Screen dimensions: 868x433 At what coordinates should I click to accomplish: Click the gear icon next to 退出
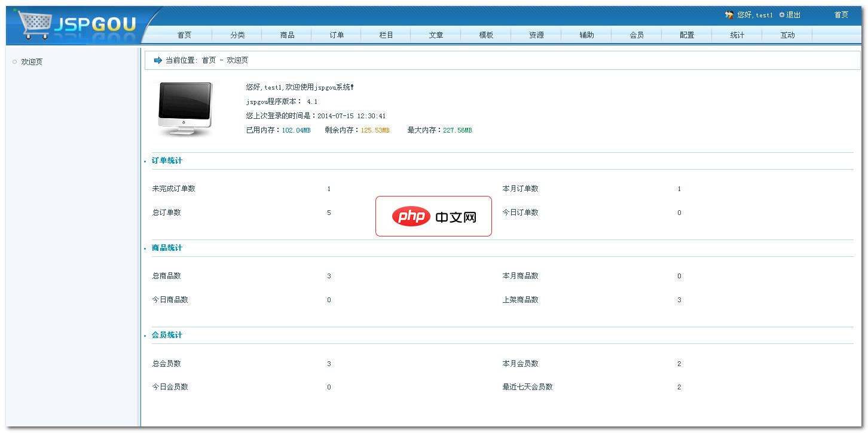pyautogui.click(x=782, y=14)
